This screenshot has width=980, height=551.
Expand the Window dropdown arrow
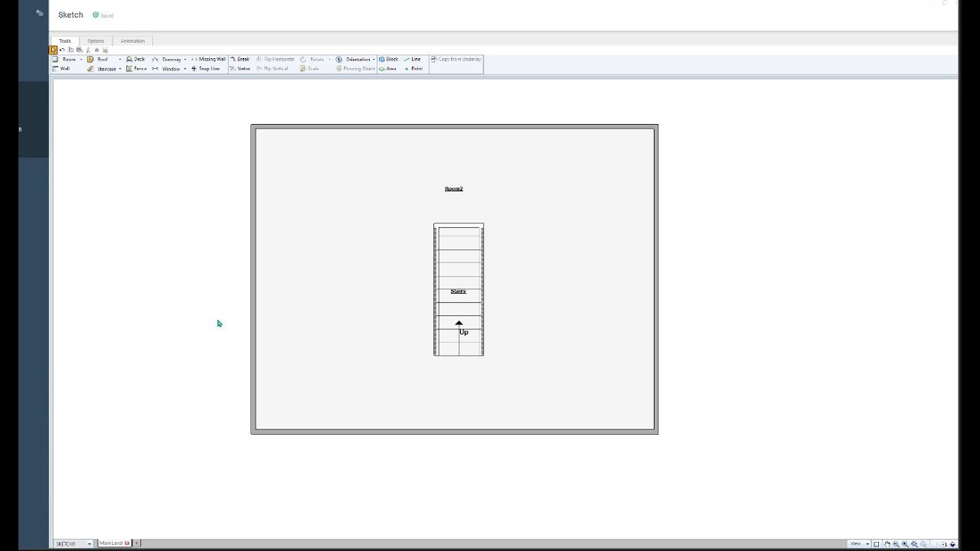click(185, 69)
